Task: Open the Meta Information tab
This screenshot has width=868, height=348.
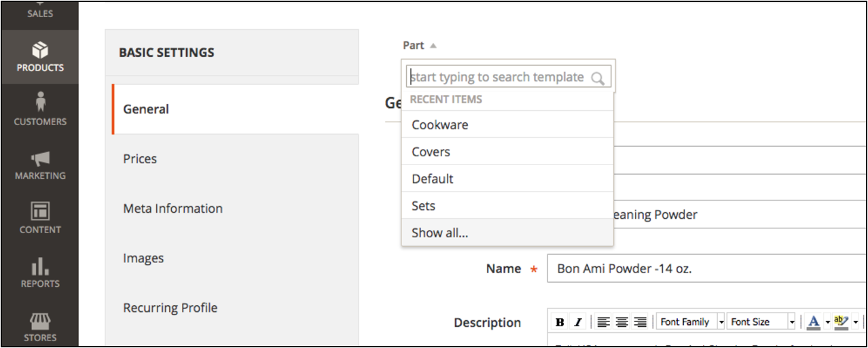Action: (173, 209)
